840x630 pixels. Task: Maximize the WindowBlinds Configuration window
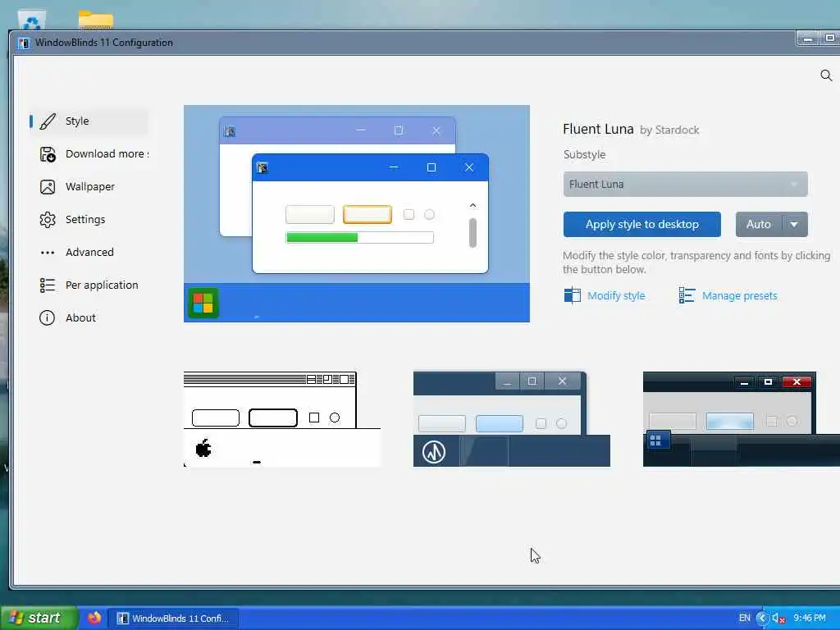[x=830, y=39]
